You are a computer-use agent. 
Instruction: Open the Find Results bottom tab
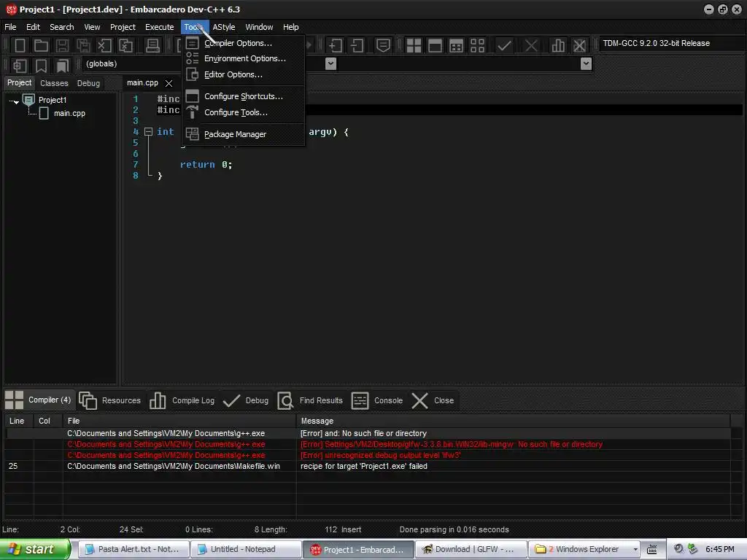[x=310, y=400]
